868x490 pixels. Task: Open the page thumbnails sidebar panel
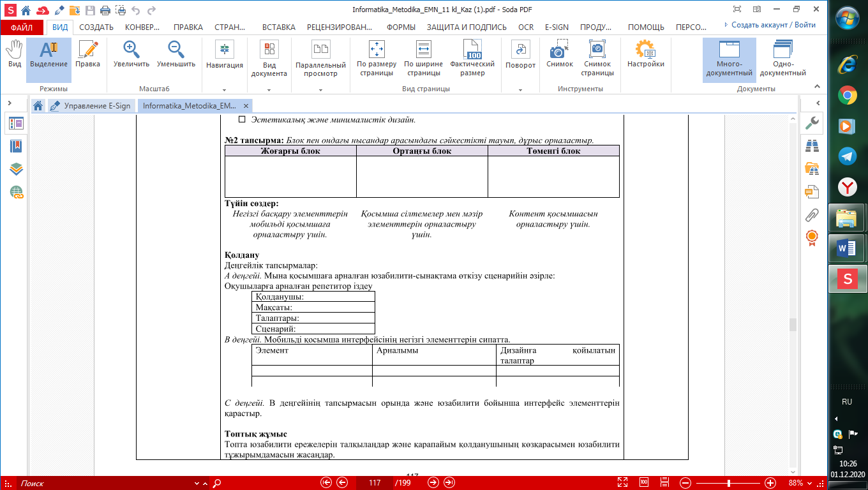[x=16, y=124]
